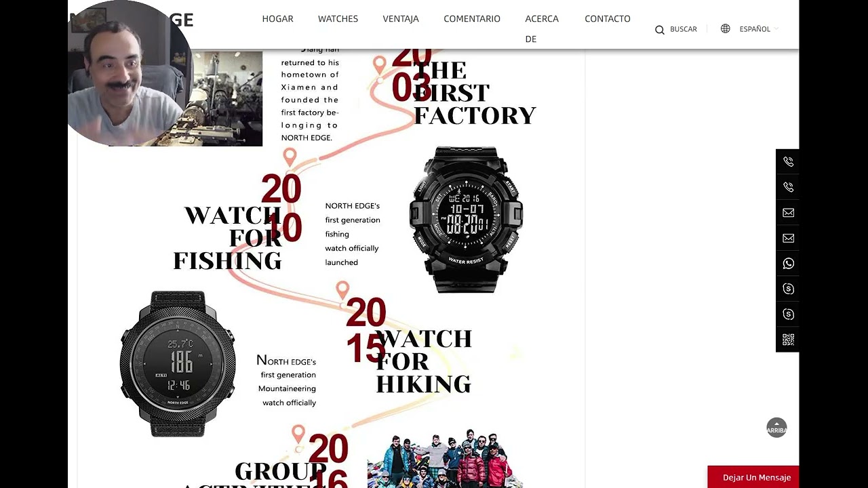The height and width of the screenshot is (488, 868).
Task: Open the HOGAR menu item
Action: (278, 19)
